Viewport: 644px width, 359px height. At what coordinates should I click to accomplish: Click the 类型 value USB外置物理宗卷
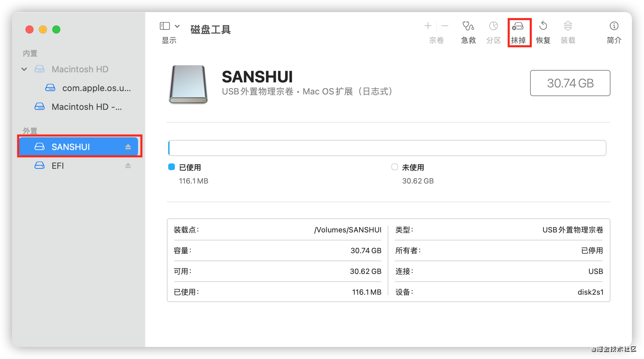pyautogui.click(x=573, y=230)
